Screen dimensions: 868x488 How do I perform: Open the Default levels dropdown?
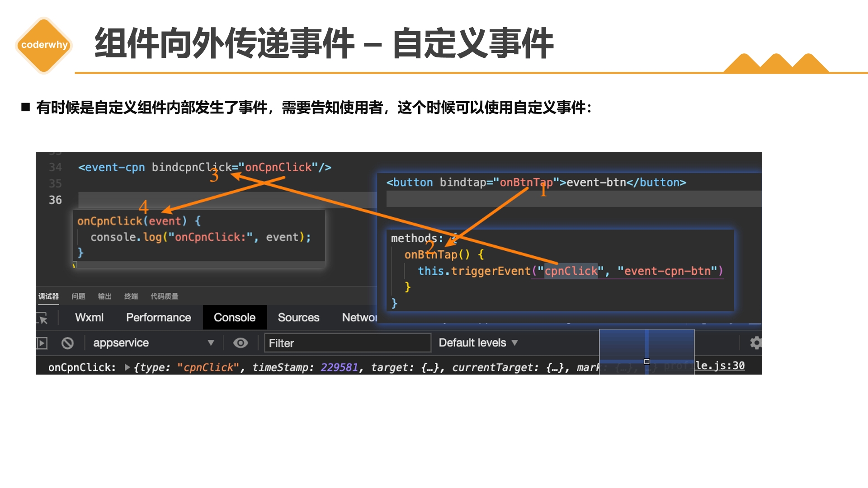point(478,343)
